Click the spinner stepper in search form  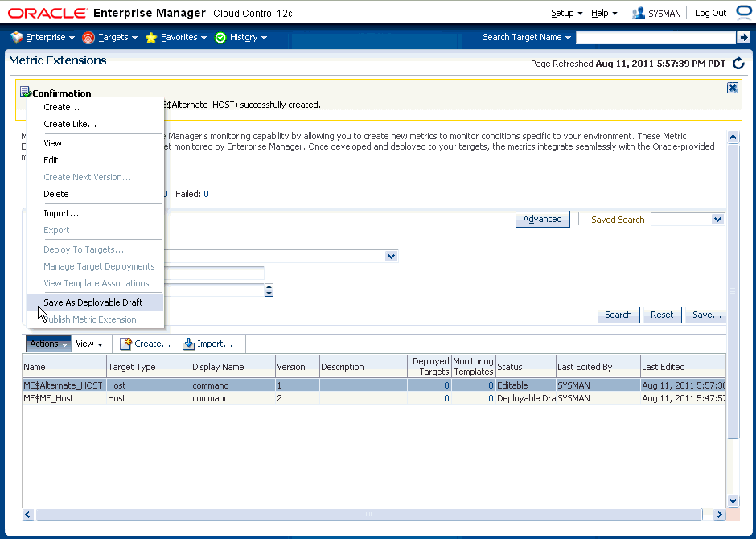click(x=269, y=290)
